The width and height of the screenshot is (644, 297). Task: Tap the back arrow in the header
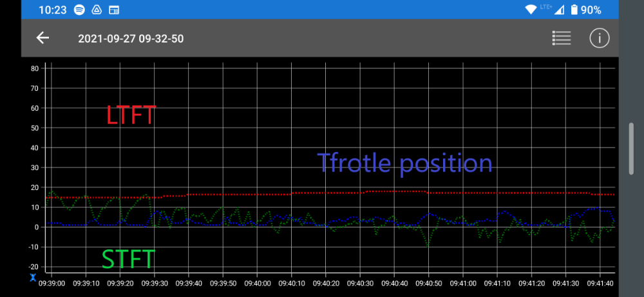(43, 38)
